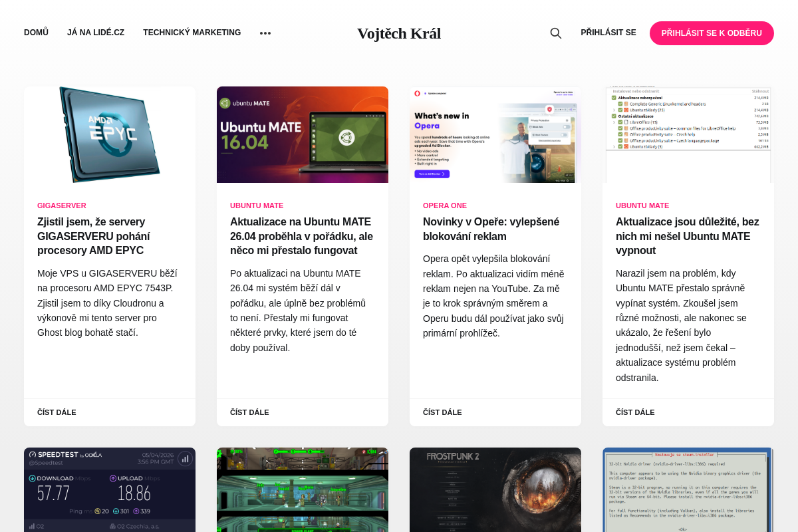Click the excerpt text Moje VPS u GIGASERVERU
This screenshot has height=532, width=798.
[107, 303]
